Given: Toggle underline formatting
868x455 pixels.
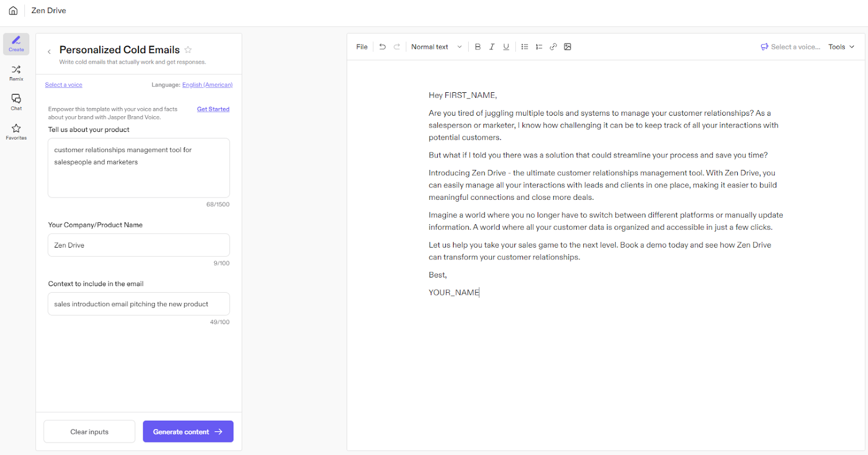Looking at the screenshot, I should pyautogui.click(x=506, y=47).
